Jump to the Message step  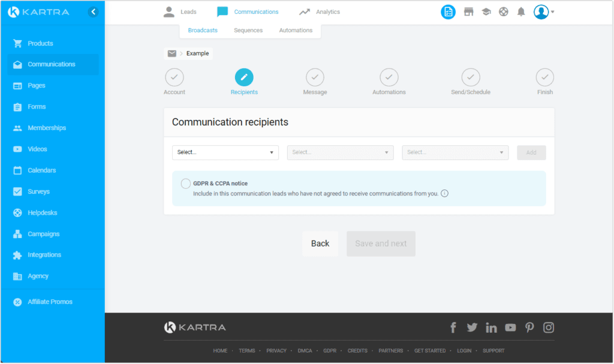coord(315,82)
